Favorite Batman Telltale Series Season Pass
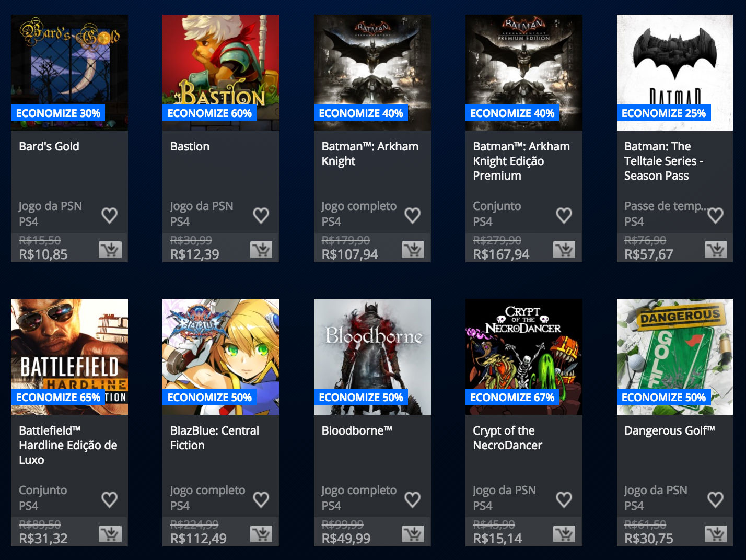746x560 pixels. point(715,215)
